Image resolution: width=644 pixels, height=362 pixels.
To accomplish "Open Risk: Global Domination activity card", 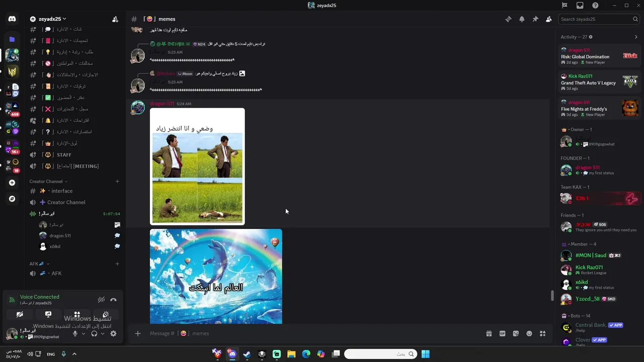I will (600, 56).
